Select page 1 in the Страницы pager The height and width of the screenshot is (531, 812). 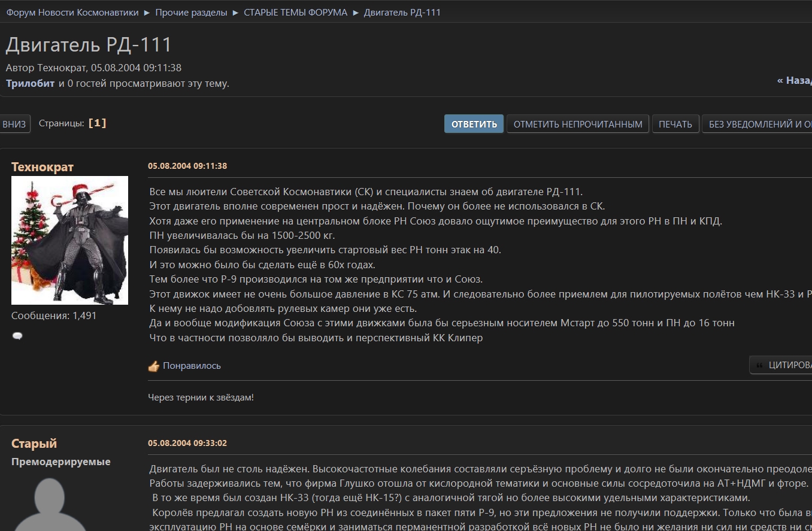pyautogui.click(x=97, y=123)
